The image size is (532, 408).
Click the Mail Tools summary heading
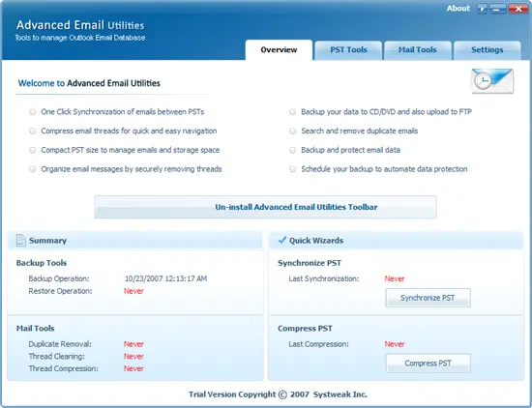(35, 329)
